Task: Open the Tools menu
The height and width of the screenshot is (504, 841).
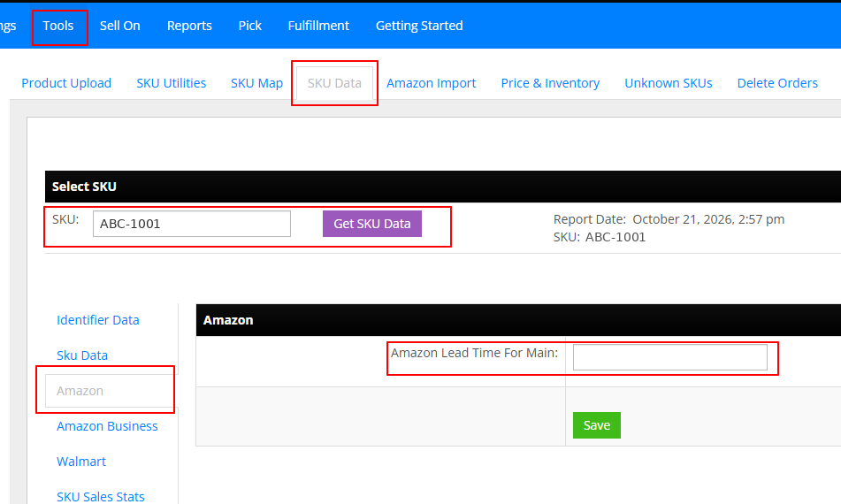Action: [x=58, y=26]
